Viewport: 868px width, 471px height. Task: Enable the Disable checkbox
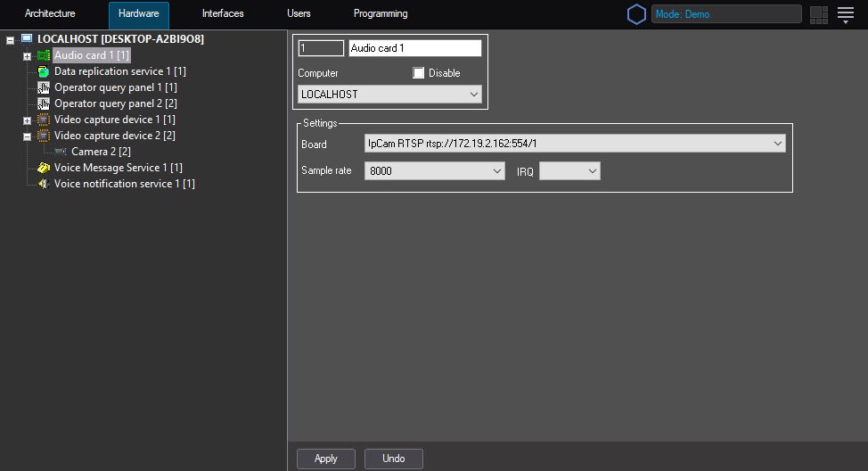click(419, 73)
